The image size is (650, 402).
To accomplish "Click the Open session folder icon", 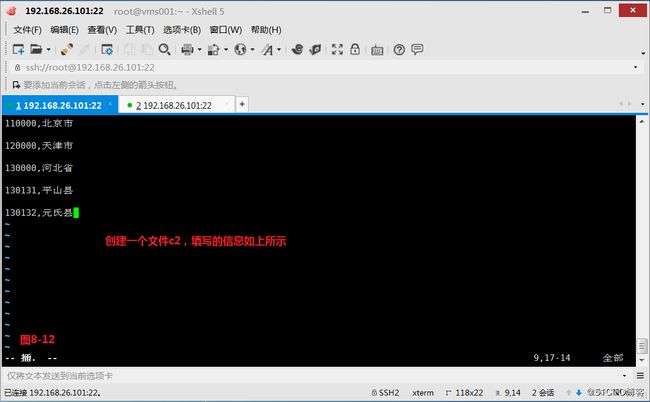I will 36,49.
